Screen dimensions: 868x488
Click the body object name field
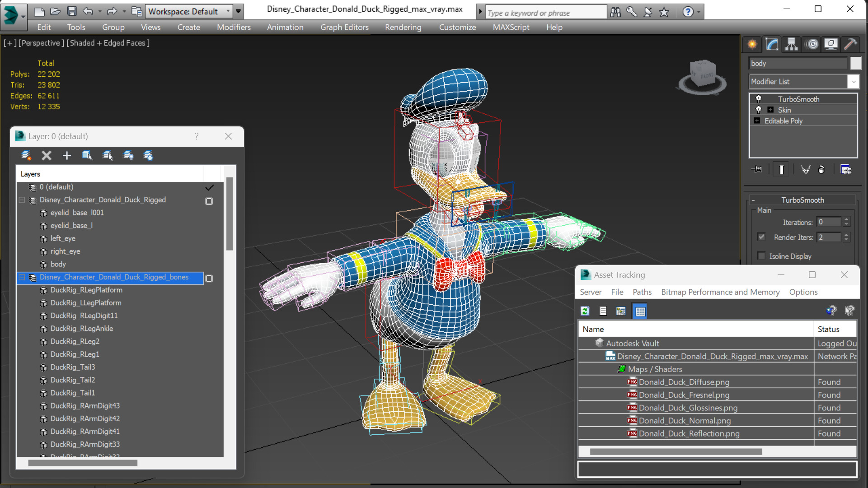pyautogui.click(x=798, y=63)
